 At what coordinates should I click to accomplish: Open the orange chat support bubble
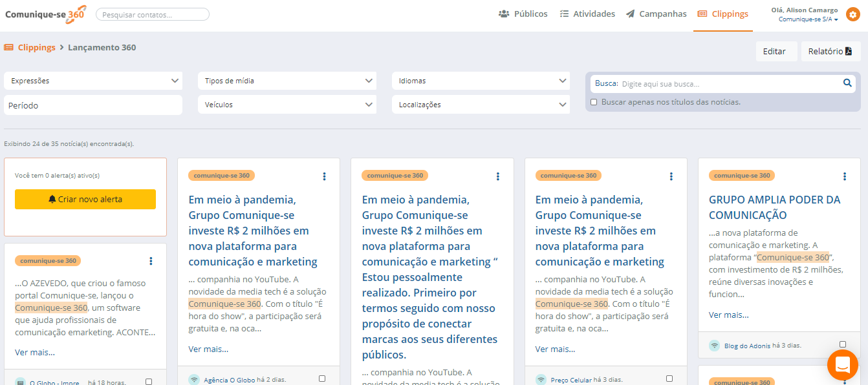coord(843,365)
